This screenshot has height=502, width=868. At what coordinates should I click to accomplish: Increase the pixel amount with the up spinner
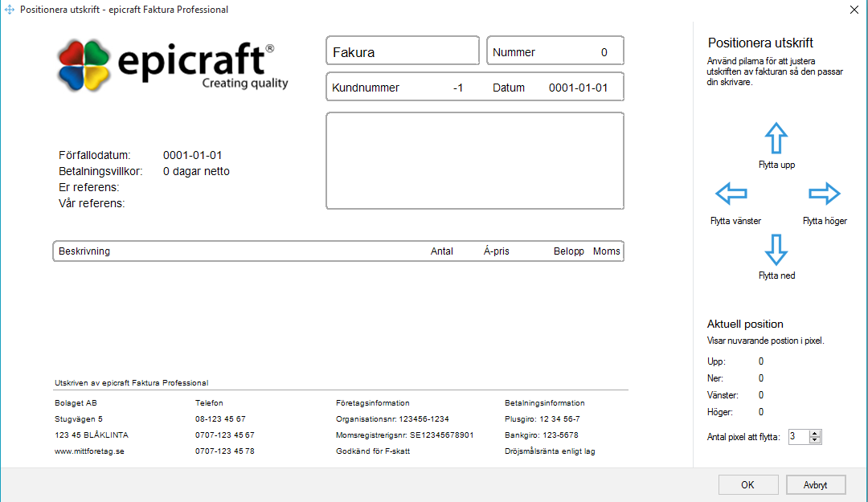click(x=815, y=434)
